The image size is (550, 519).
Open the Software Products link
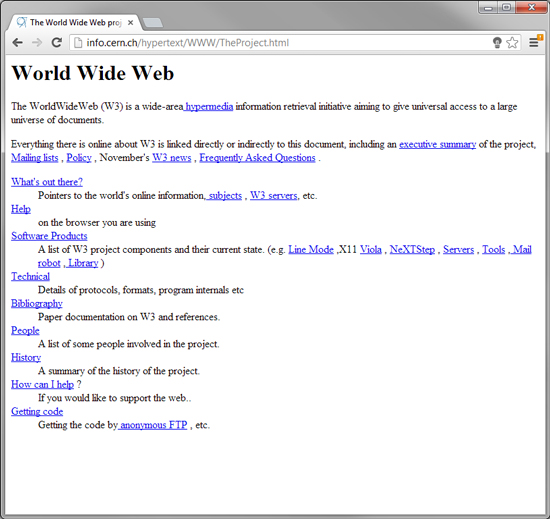pos(49,236)
